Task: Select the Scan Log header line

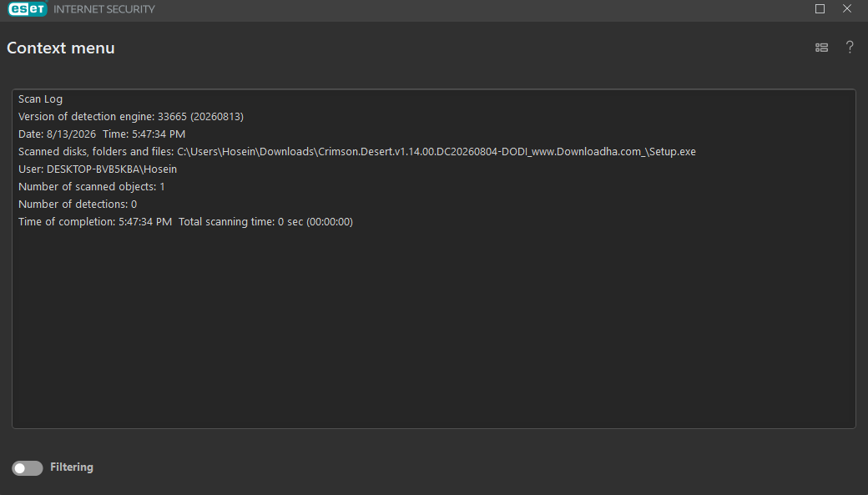Action: point(40,99)
